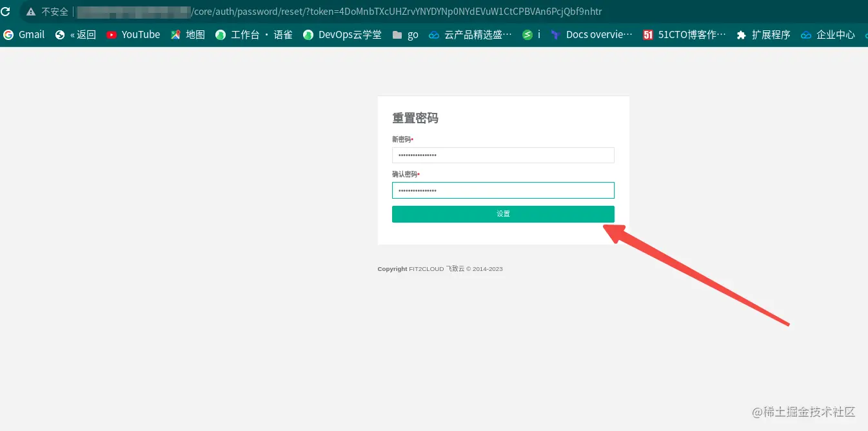
Task: Open the 企业中心 bookmark
Action: (x=828, y=35)
